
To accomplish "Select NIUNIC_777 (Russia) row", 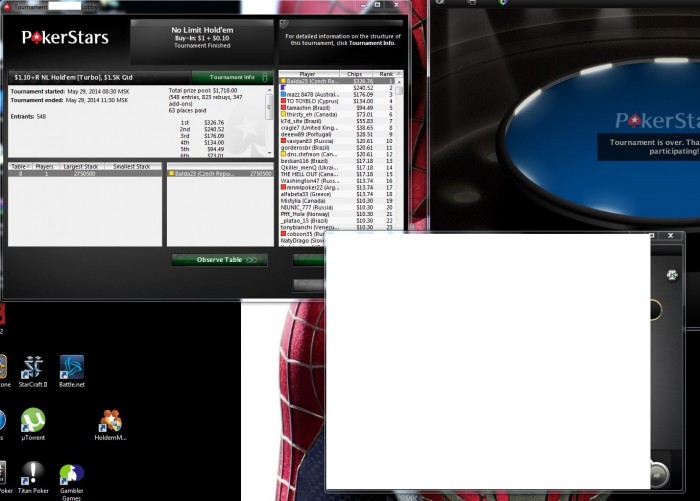I will click(337, 207).
